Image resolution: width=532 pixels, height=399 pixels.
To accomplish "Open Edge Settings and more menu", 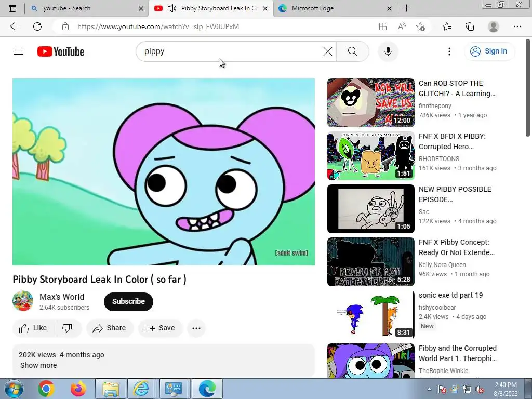I will point(517,27).
